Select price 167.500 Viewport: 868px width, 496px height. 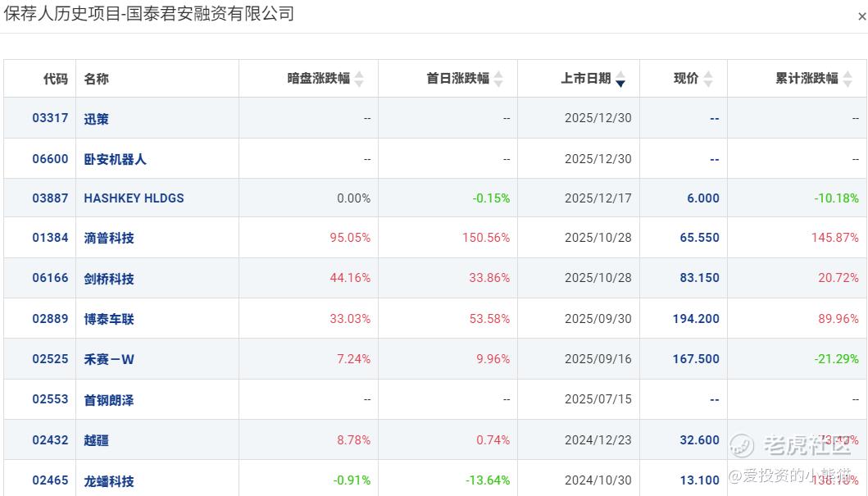point(696,359)
